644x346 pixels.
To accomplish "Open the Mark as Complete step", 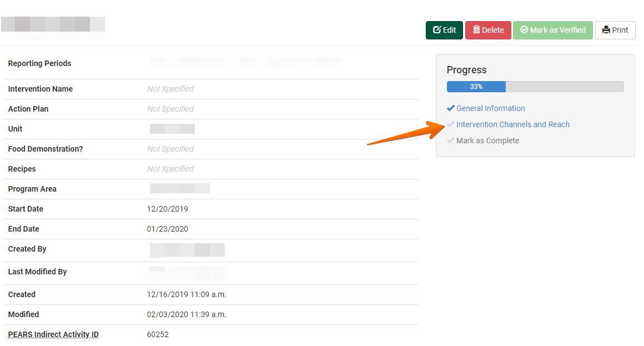I will (487, 140).
